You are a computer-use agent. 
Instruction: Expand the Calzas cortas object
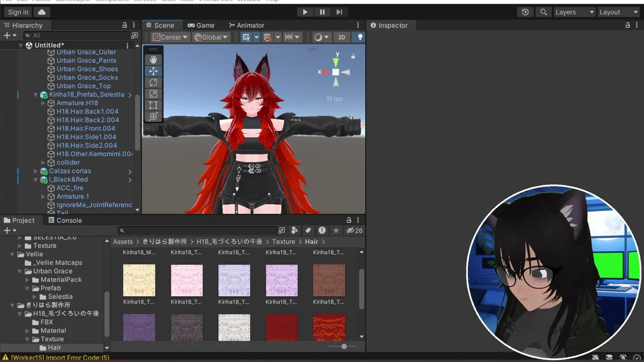[x=36, y=171]
